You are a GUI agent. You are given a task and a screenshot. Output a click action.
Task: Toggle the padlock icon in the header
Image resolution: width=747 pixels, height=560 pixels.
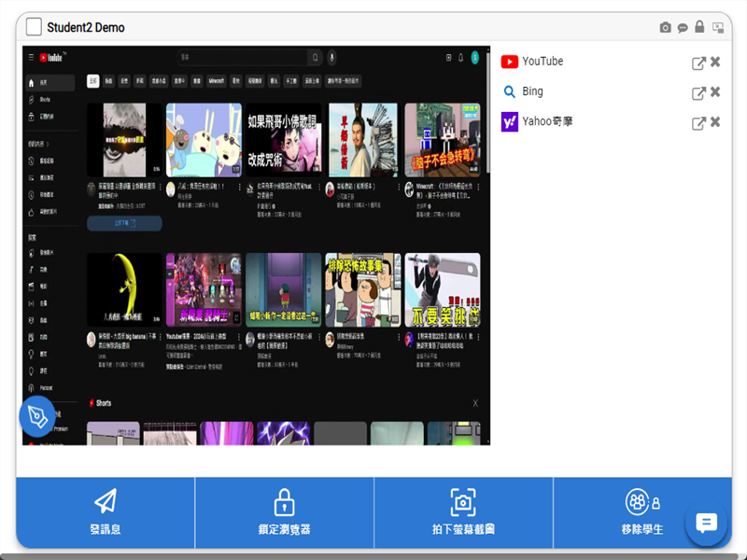tap(699, 27)
